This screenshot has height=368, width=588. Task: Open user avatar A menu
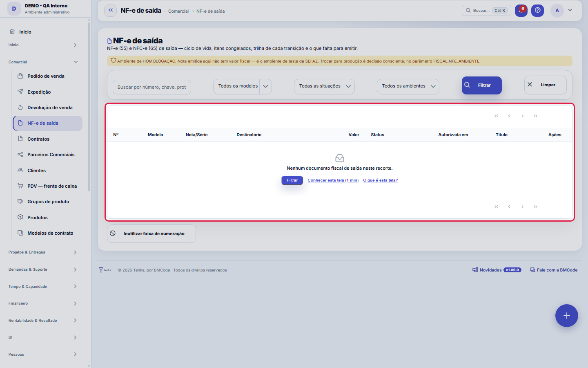(557, 10)
